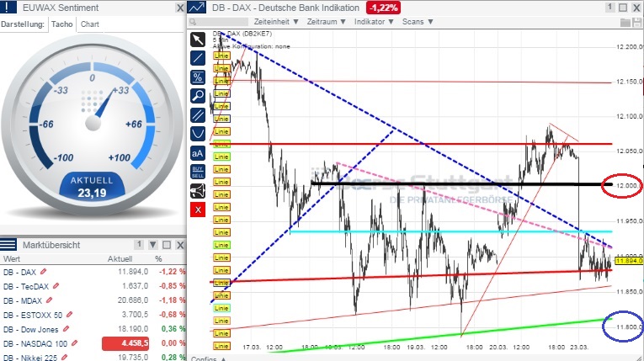Screen dimensions: 644x361
Task: Maximize the DB - DAX chart widget
Action: [623, 8]
